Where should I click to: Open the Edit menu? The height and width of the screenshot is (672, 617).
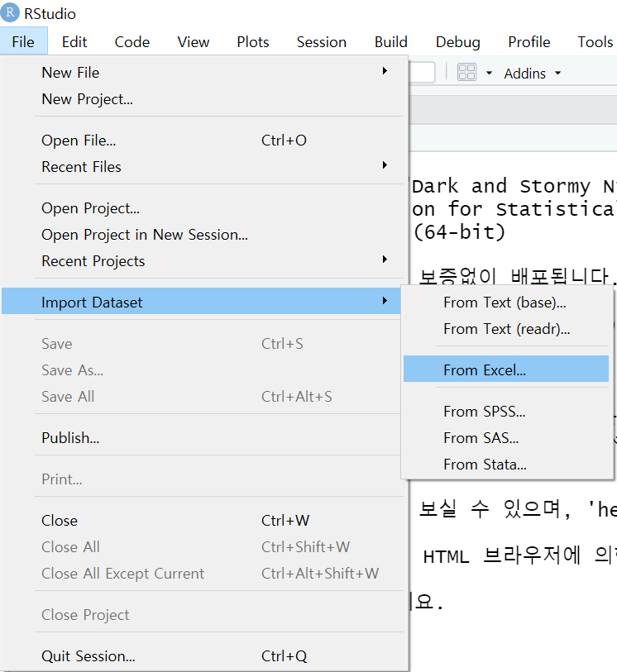pos(74,41)
